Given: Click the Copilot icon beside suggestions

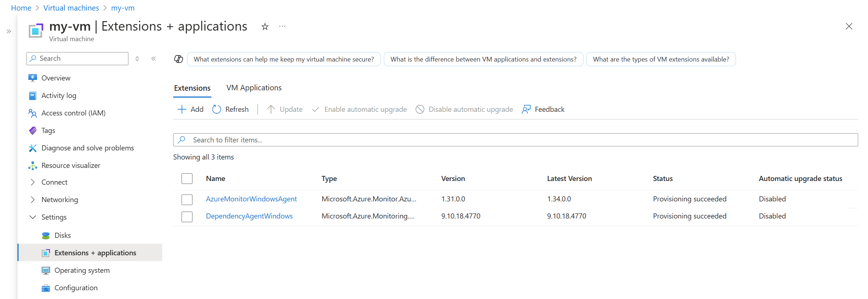Looking at the screenshot, I should tap(178, 59).
